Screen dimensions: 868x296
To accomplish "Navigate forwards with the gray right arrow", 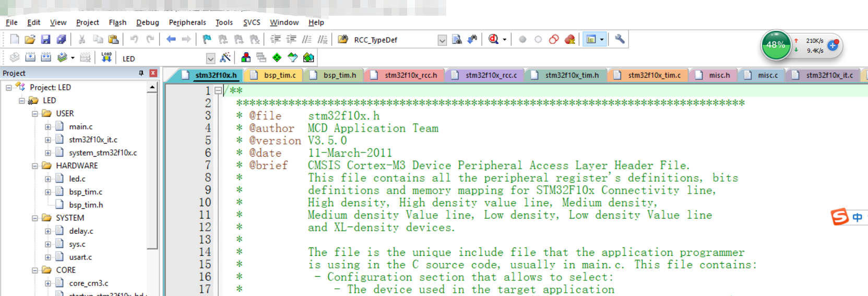I will click(186, 39).
